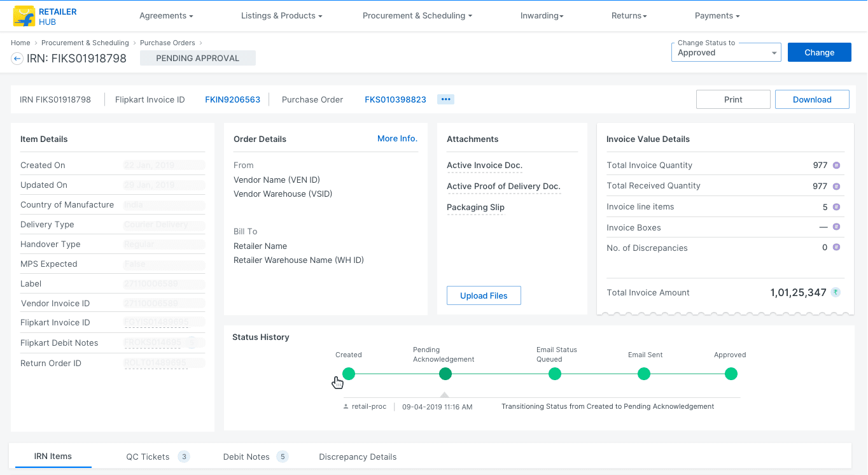Click the Retailer Hub logo
Screen dimensions: 868x475
45,17
